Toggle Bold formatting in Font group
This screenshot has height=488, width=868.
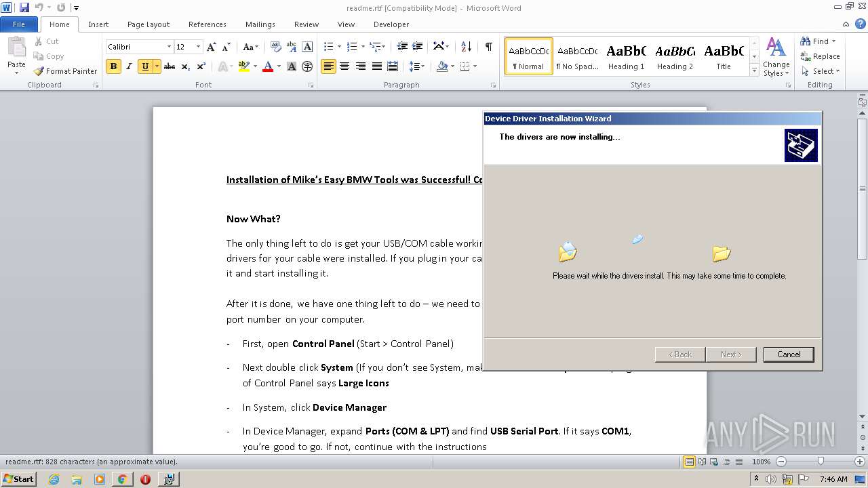113,66
